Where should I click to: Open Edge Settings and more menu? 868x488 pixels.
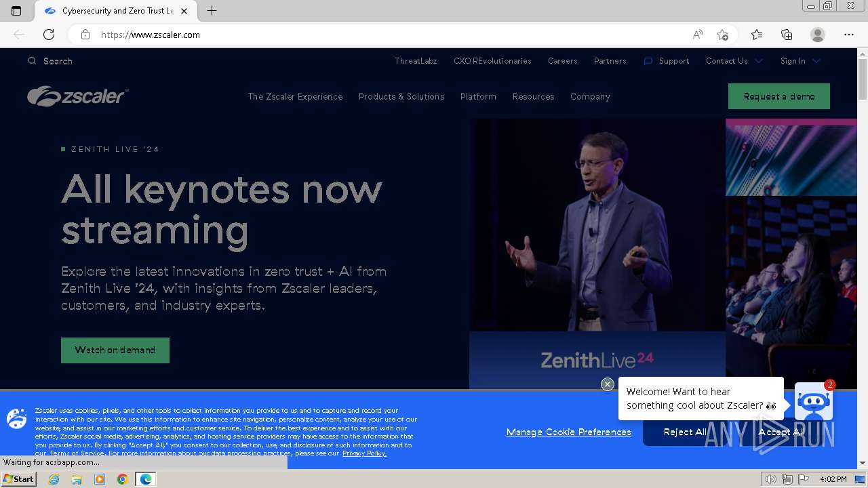click(x=849, y=35)
